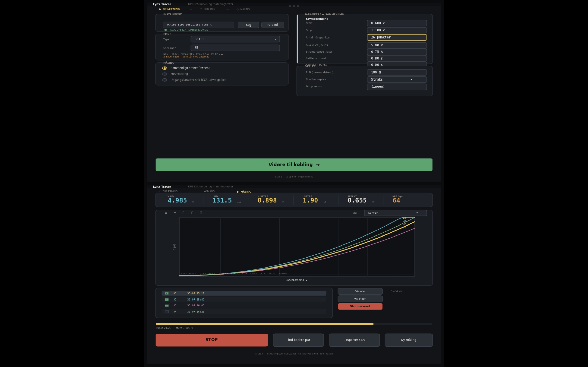The height and width of the screenshot is (367, 588).
Task: Click the Slet markeret button
Action: 360,306
